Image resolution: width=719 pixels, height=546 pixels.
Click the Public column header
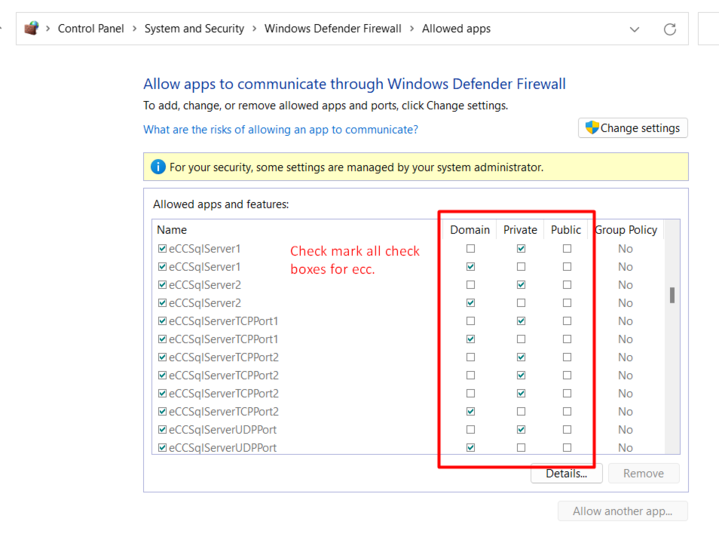(566, 230)
